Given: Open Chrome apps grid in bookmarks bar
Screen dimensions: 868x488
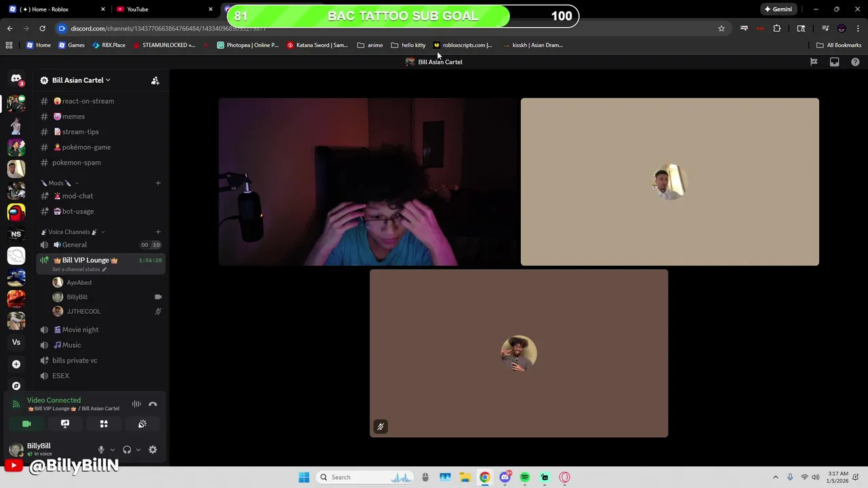Looking at the screenshot, I should click(x=9, y=45).
